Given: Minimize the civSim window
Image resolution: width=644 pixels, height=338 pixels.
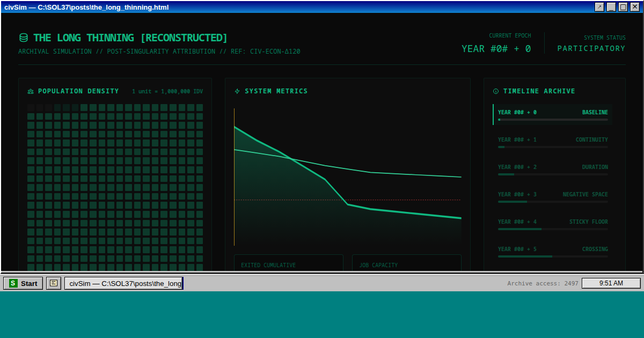Looking at the screenshot, I should pyautogui.click(x=611, y=7).
